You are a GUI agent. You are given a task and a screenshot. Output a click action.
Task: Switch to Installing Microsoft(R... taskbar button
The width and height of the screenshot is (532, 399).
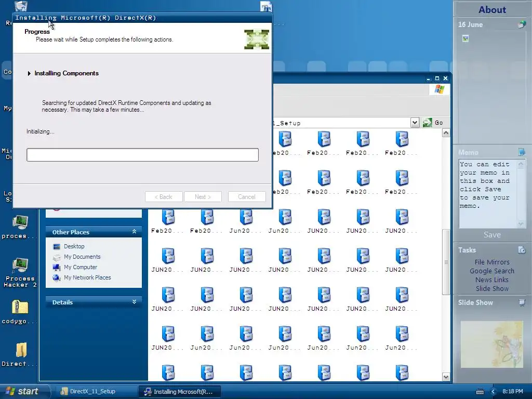pyautogui.click(x=180, y=391)
